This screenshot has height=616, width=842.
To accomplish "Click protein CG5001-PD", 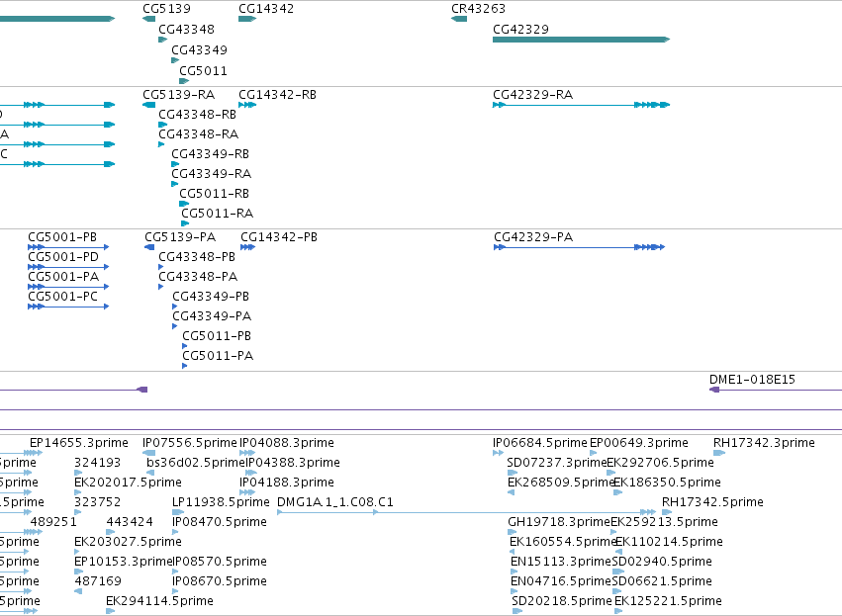I will coord(68,267).
